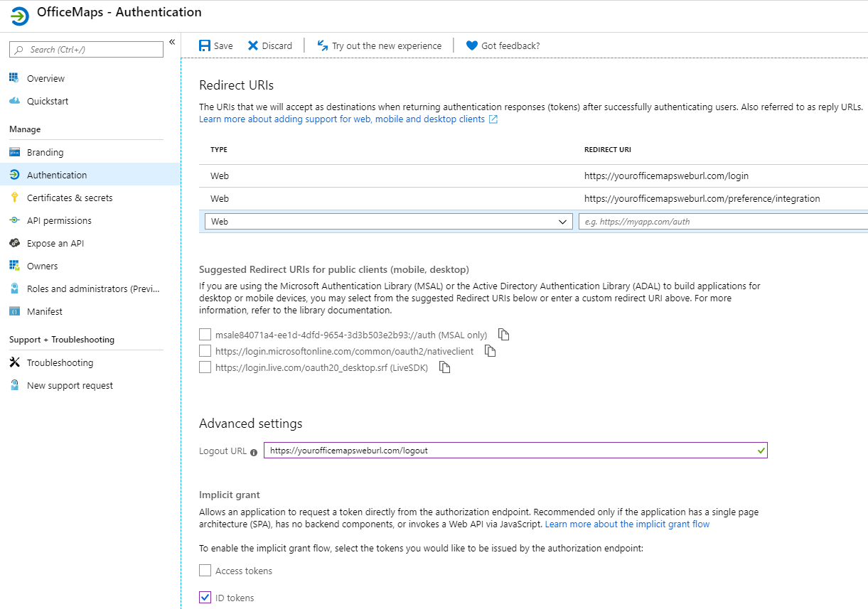Click the Authentication arrow icon in sidebar
Viewport: 868px width, 609px height.
click(x=14, y=175)
